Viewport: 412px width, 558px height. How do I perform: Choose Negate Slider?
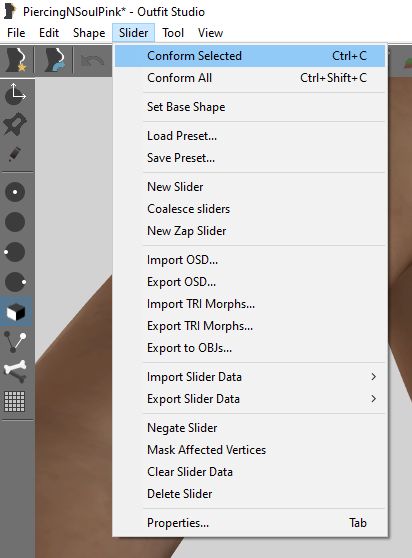click(x=250, y=428)
